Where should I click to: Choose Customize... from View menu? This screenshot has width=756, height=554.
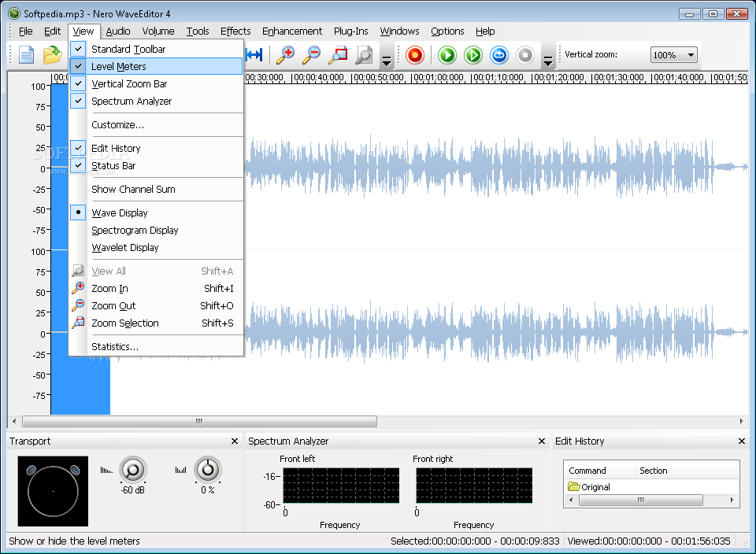pos(156,125)
